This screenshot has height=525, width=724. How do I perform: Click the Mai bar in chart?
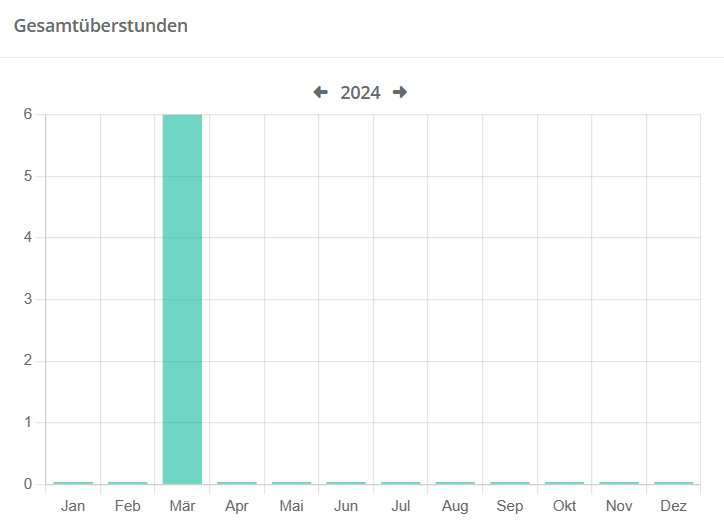coord(291,483)
